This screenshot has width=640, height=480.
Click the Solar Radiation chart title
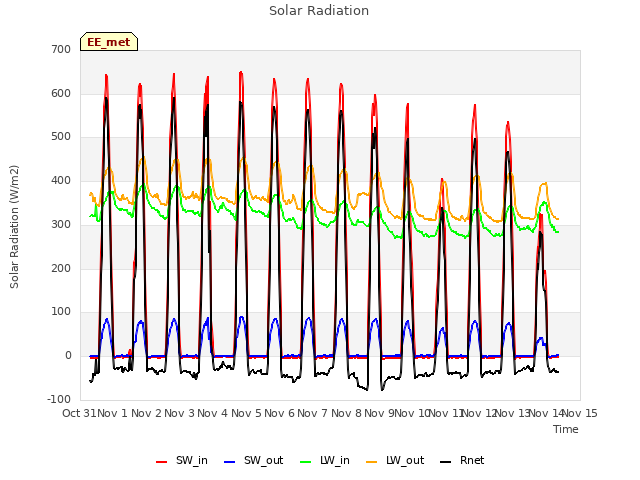pyautogui.click(x=319, y=11)
